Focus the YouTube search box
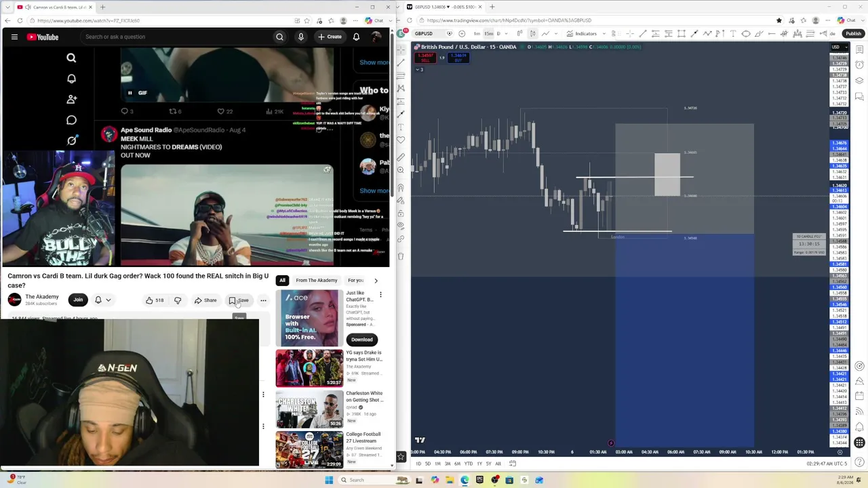 pyautogui.click(x=176, y=37)
